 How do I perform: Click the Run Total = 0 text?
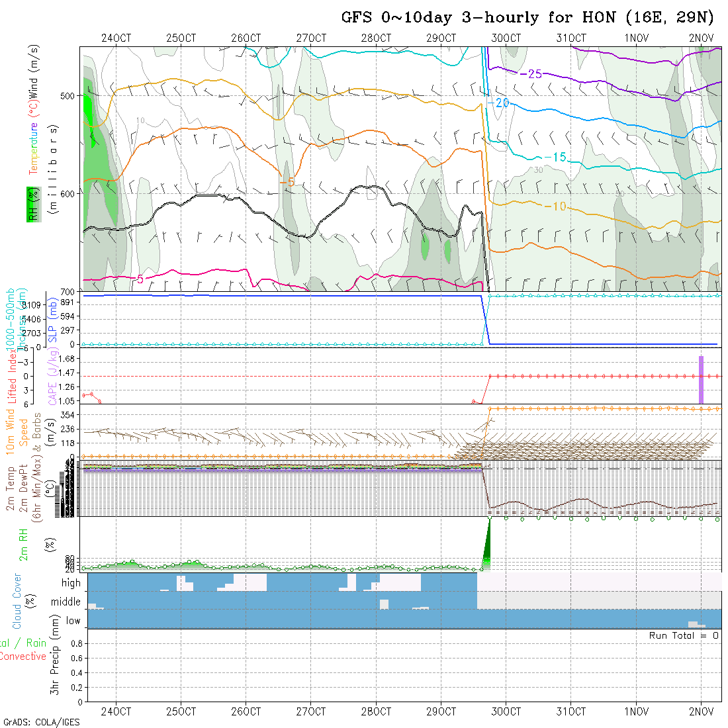click(x=684, y=635)
